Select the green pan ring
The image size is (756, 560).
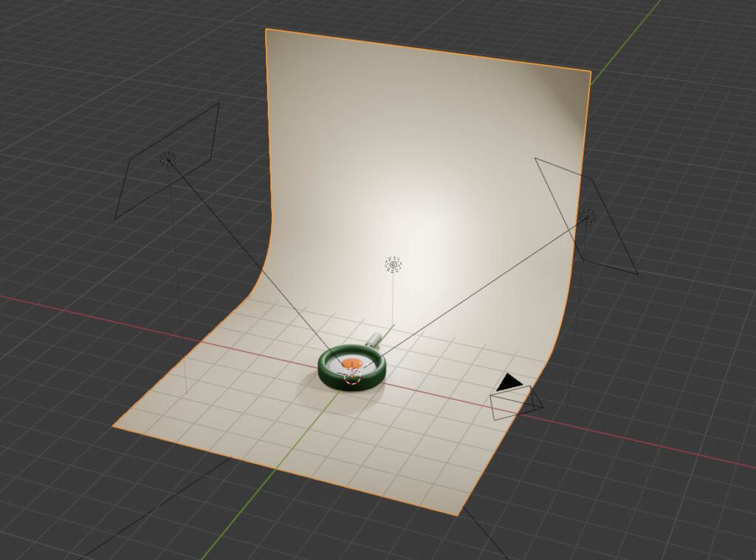(326, 370)
